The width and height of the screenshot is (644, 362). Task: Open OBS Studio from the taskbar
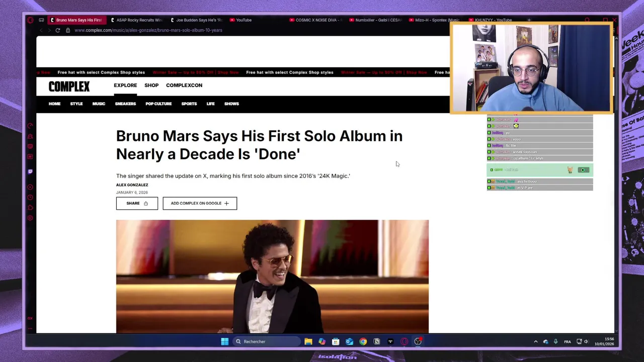(418, 341)
